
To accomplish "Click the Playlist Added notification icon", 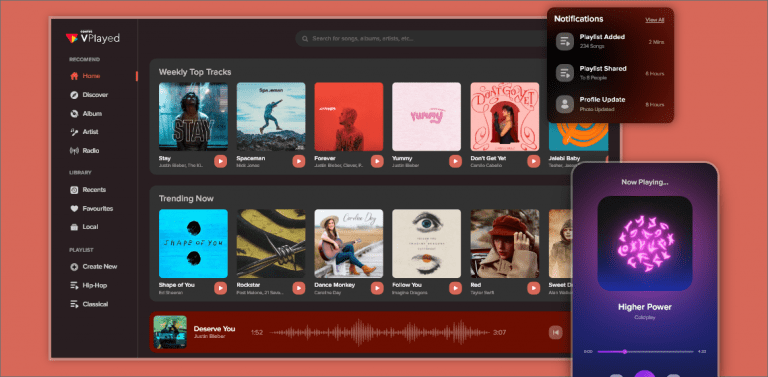I will coord(565,41).
